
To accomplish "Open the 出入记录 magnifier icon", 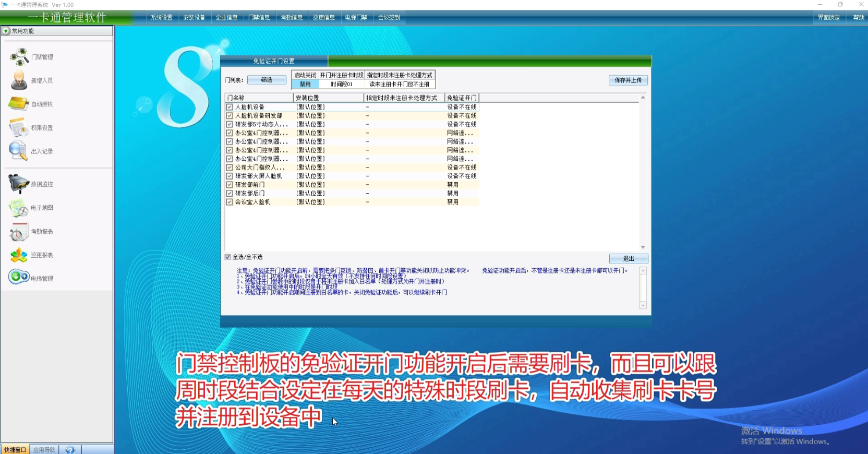I will pyautogui.click(x=18, y=151).
